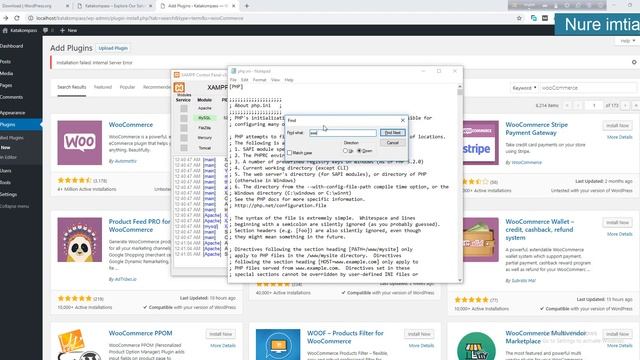Click the WooCommerce Multivendor Marketplace icon

pyautogui.click(x=476, y=346)
